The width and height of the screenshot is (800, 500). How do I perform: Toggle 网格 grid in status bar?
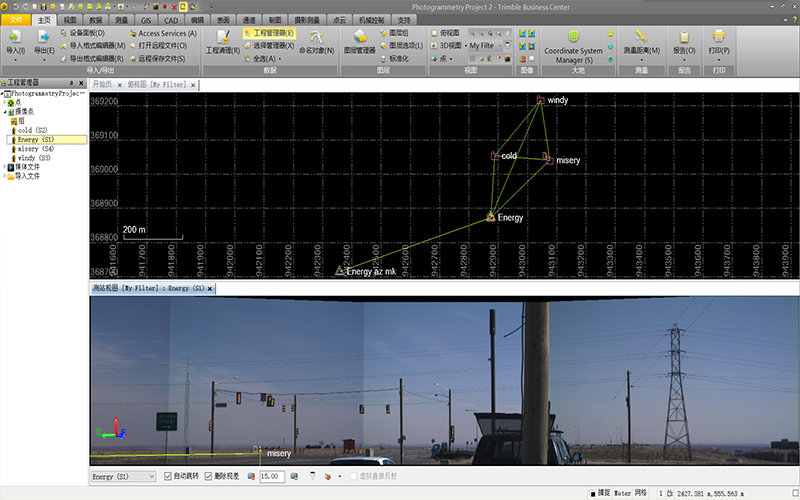point(641,493)
